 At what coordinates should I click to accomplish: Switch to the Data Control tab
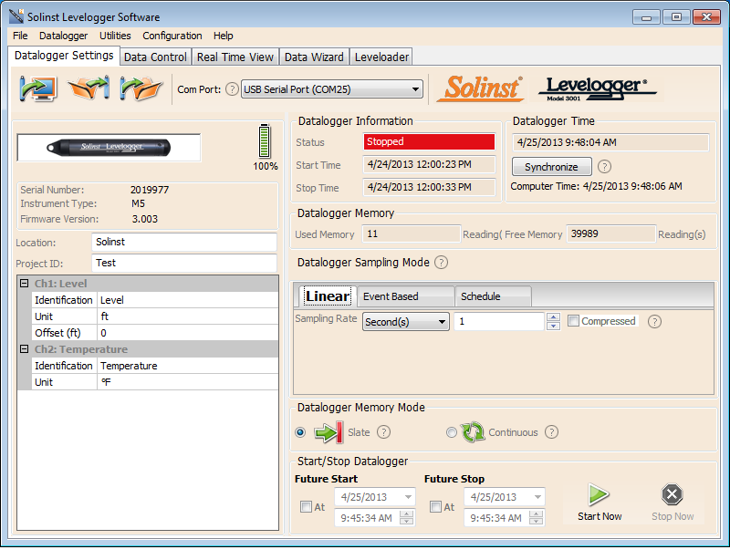[x=155, y=57]
